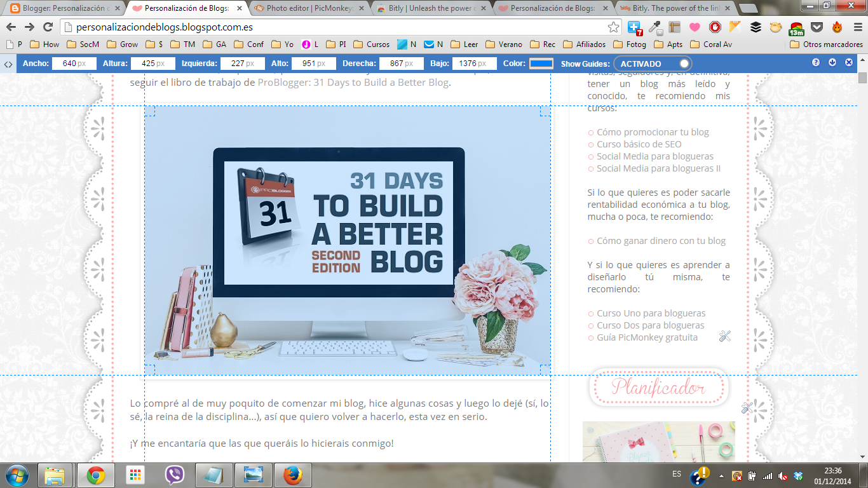Click the element mode brackets icon on ruler bar

tap(8, 64)
